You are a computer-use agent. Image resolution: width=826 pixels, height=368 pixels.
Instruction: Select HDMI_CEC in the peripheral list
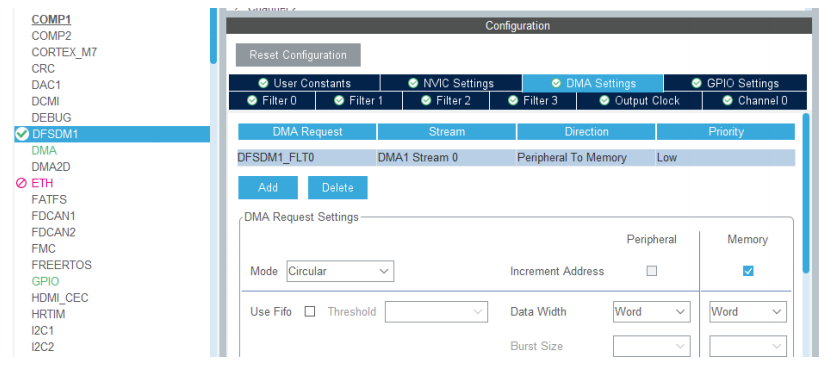pyautogui.click(x=60, y=298)
